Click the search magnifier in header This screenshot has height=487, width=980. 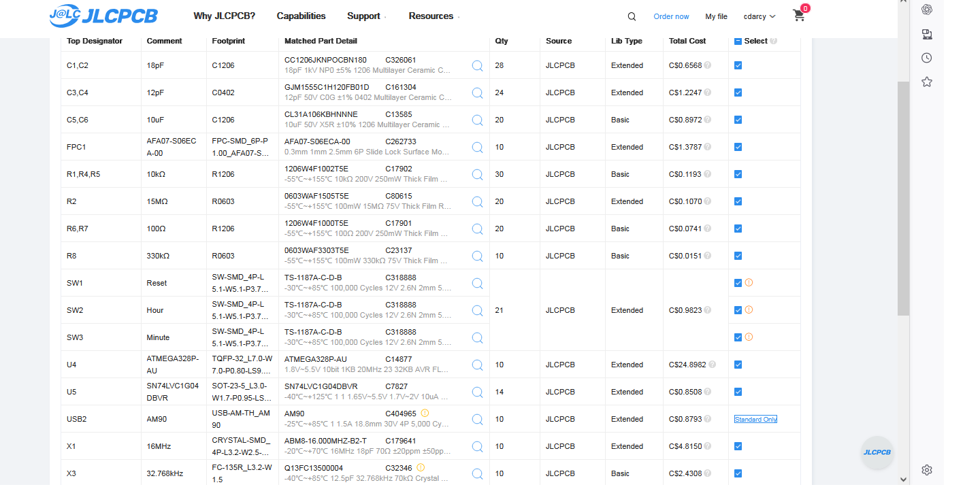(632, 16)
